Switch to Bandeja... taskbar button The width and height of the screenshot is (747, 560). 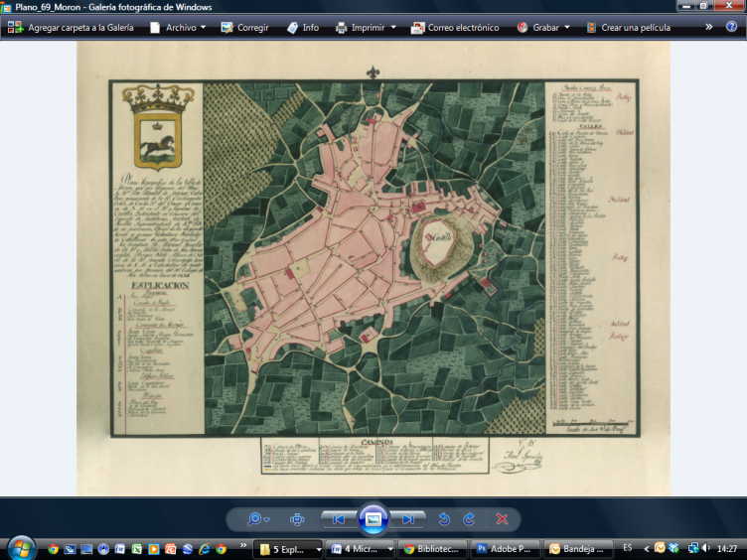577,549
